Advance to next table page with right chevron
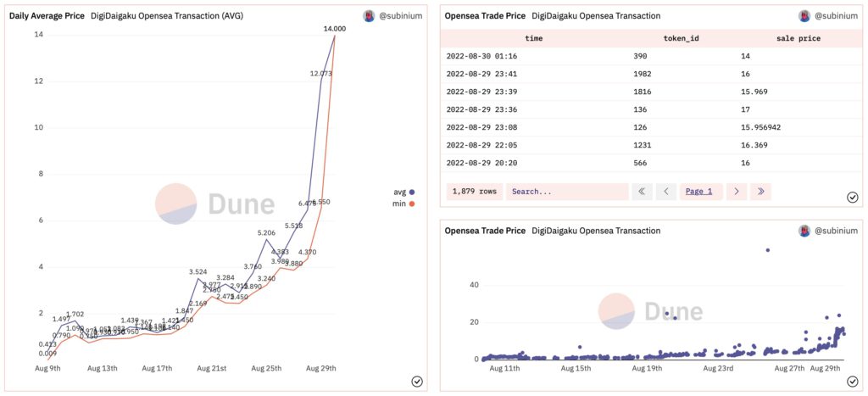 pos(737,192)
